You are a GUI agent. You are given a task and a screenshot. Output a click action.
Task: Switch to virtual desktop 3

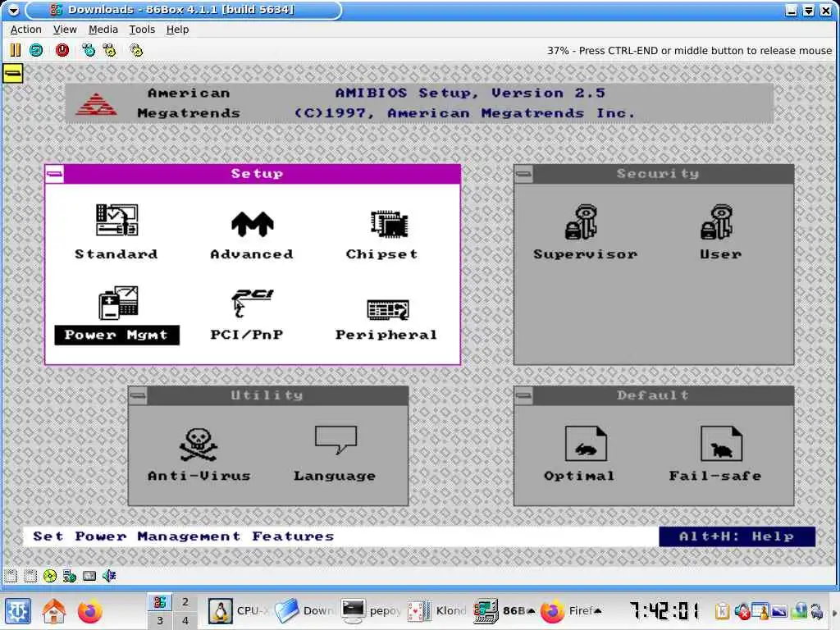point(160,620)
